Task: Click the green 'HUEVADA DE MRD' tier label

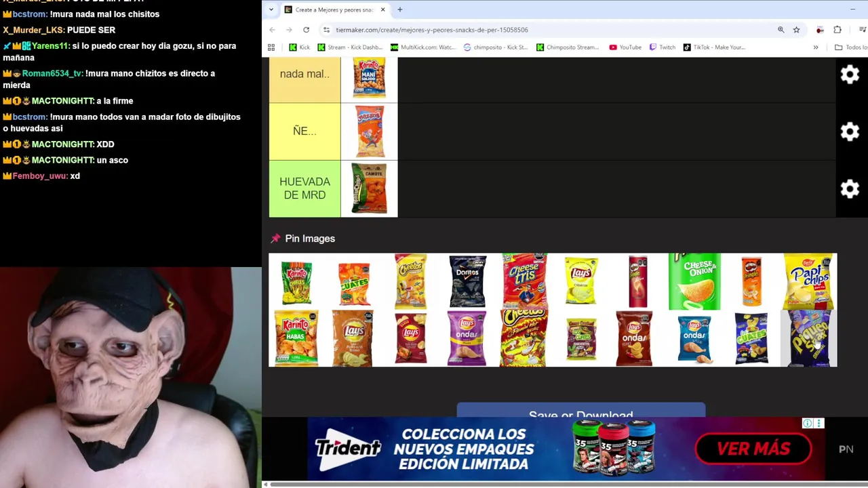Action: click(x=304, y=188)
